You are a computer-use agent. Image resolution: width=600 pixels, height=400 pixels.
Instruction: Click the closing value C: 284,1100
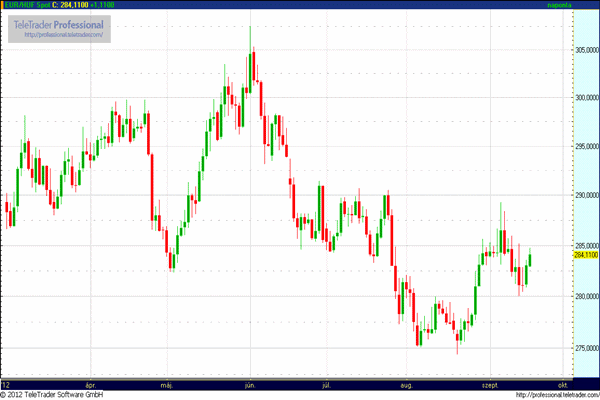coord(70,5)
